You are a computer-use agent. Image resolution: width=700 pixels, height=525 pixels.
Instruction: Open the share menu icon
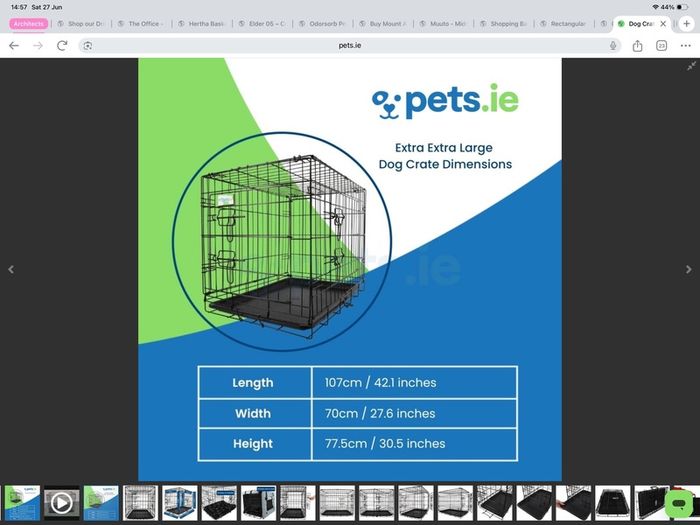pos(638,46)
